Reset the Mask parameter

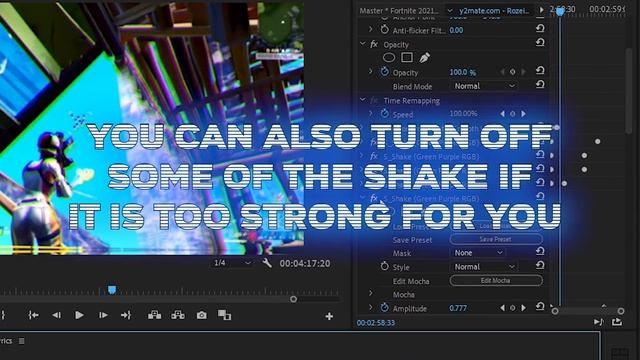(x=540, y=251)
